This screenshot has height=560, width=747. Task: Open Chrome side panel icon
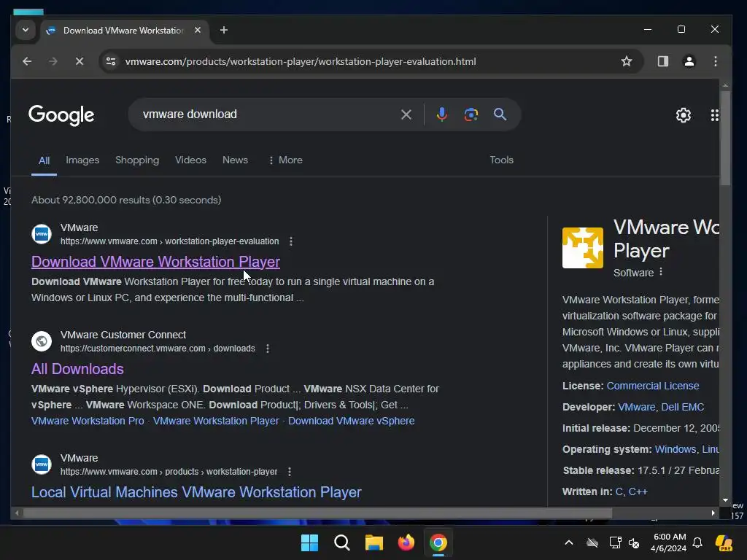[662, 61]
